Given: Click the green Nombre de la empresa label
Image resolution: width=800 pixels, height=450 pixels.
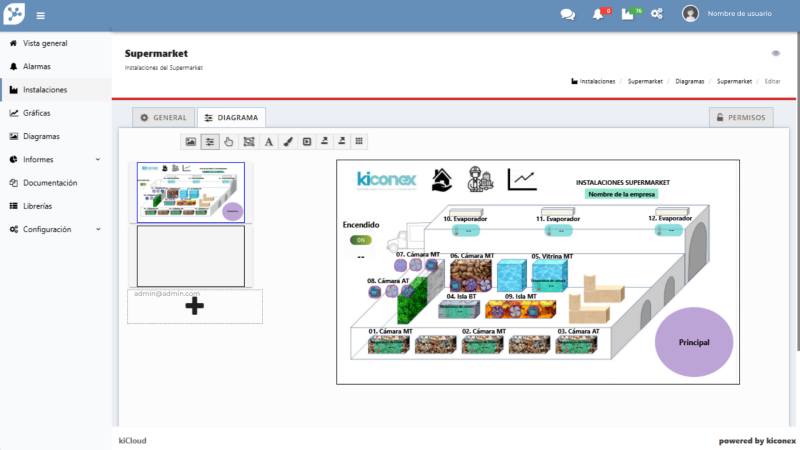Looking at the screenshot, I should coord(621,194).
